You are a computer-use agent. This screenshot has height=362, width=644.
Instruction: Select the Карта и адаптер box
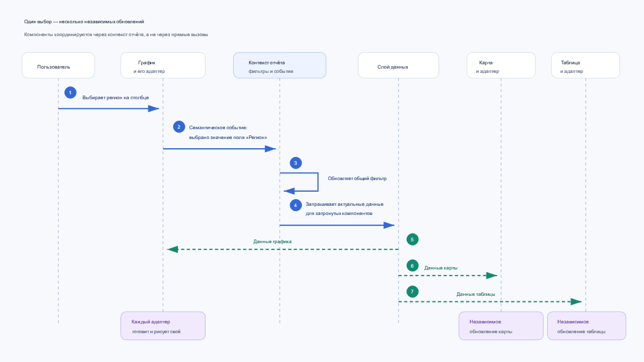(501, 65)
